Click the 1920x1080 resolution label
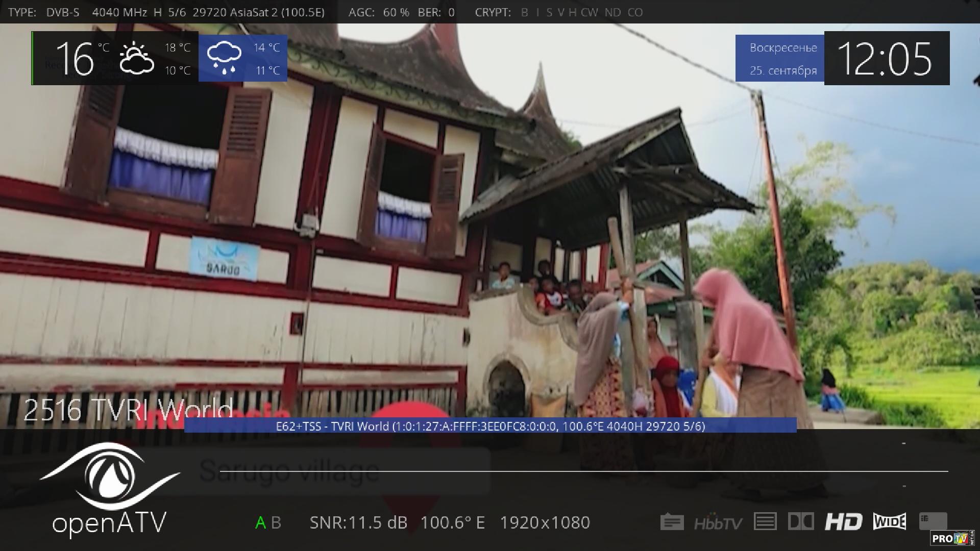The image size is (980, 551). [x=545, y=522]
